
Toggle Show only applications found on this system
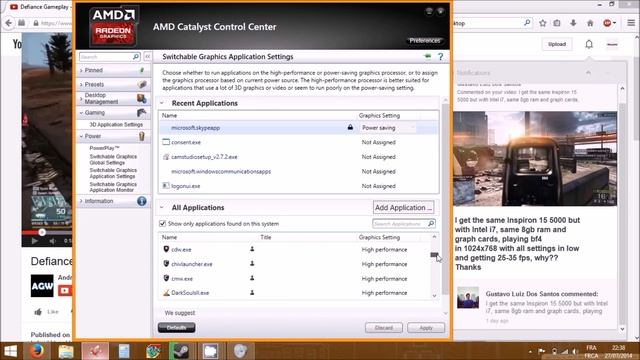(x=162, y=224)
